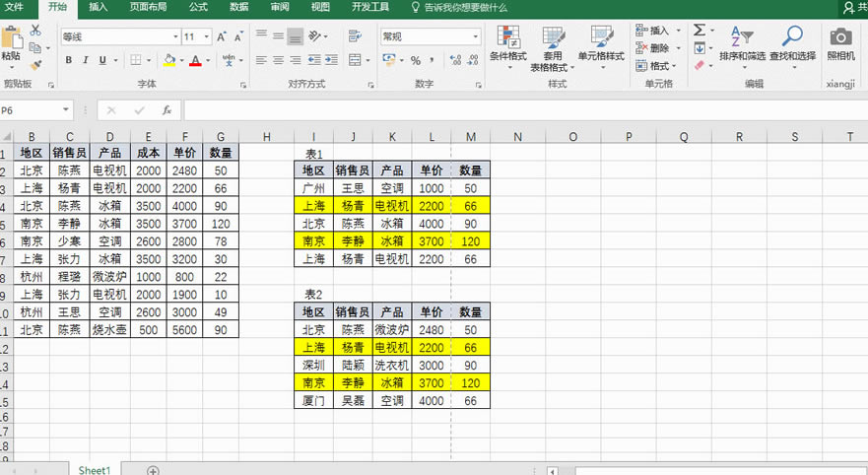Switch to 插入 ribbon tab
This screenshot has width=868, height=475.
98,7
